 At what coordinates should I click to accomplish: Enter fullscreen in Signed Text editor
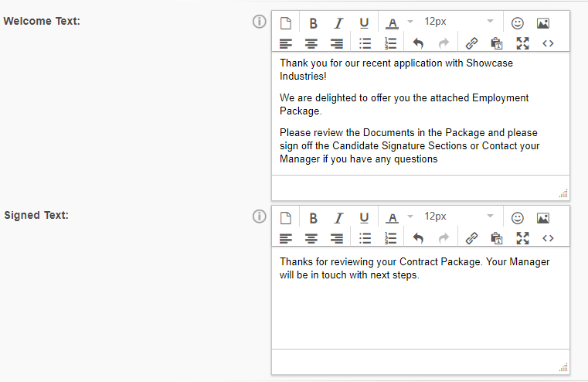pos(522,238)
